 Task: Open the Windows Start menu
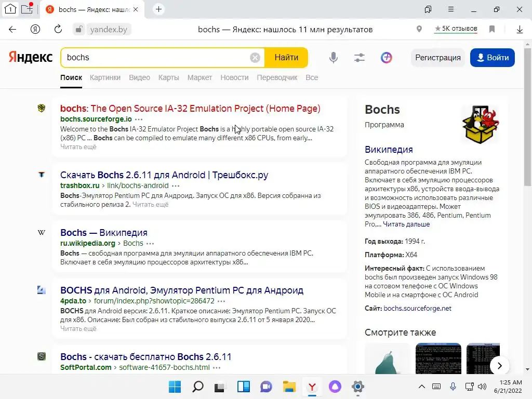pos(175,387)
